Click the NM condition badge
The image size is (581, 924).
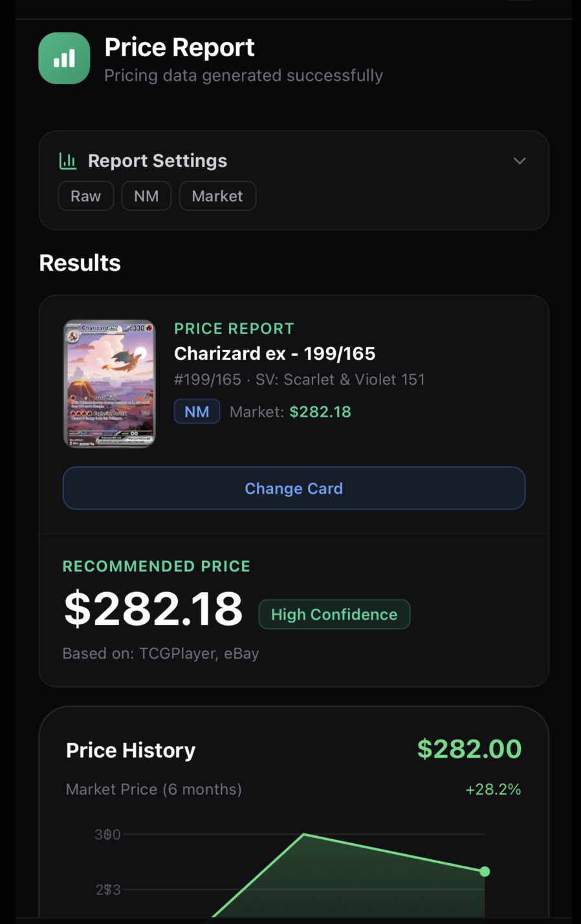(197, 412)
